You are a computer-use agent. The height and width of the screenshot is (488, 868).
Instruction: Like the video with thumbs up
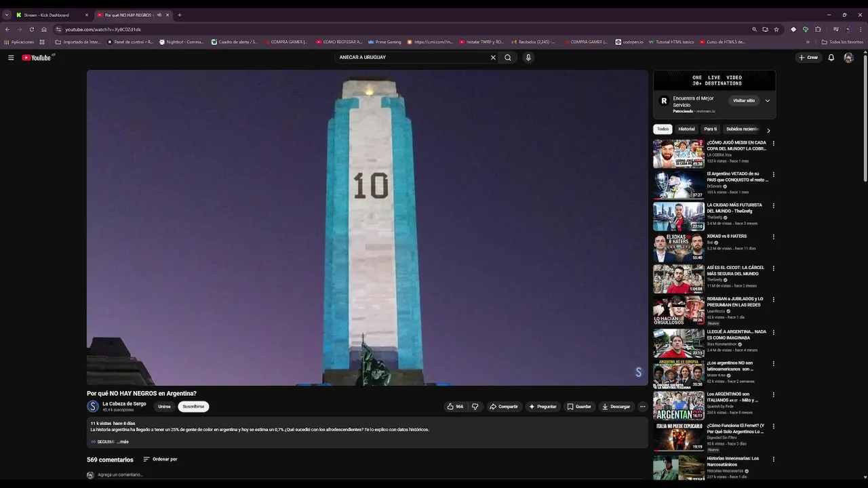[x=454, y=407]
